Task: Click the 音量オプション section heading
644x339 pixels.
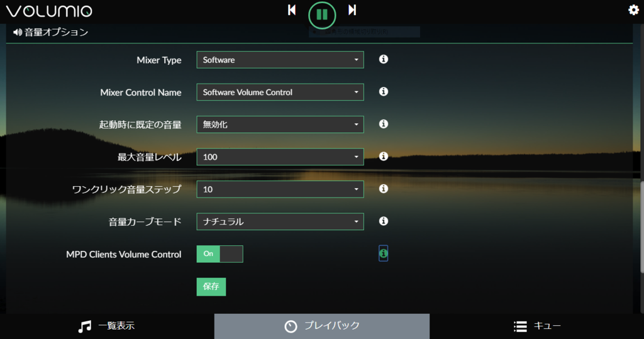Action: pyautogui.click(x=51, y=32)
